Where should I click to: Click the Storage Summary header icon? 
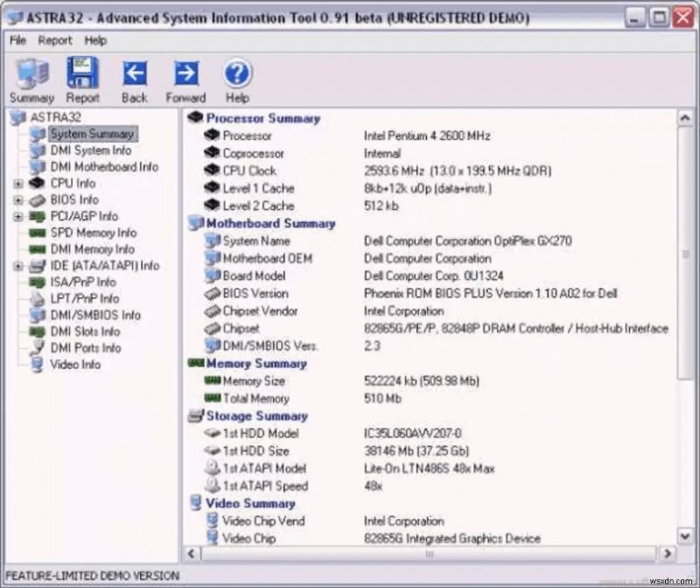coord(196,416)
